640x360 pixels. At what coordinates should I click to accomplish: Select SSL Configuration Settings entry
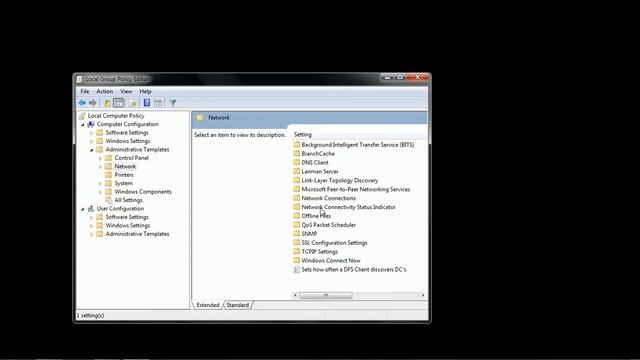[x=334, y=243]
